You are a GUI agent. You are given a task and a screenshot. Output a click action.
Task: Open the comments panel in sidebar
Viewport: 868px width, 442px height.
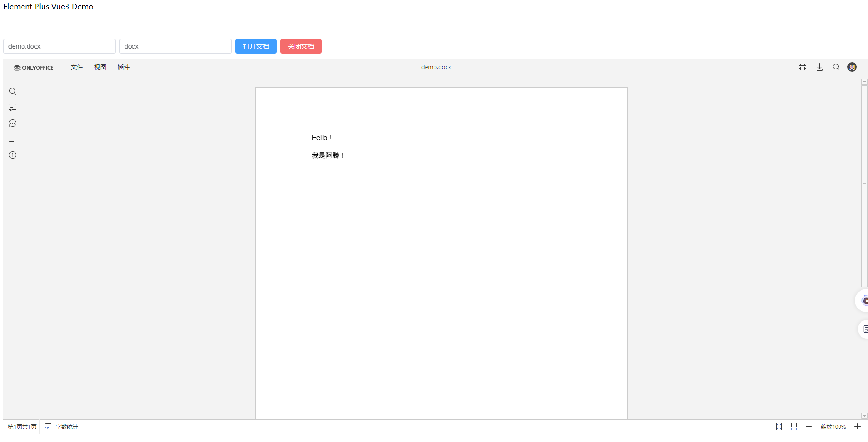13,107
